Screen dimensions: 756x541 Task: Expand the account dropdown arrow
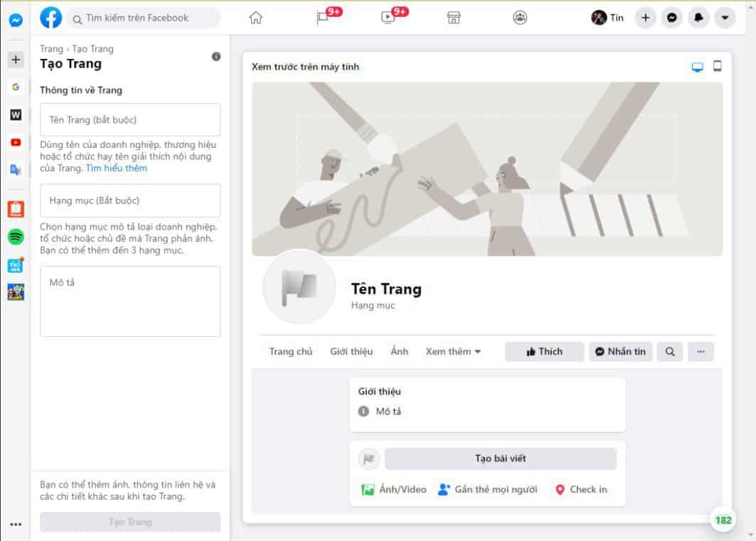[x=724, y=18]
